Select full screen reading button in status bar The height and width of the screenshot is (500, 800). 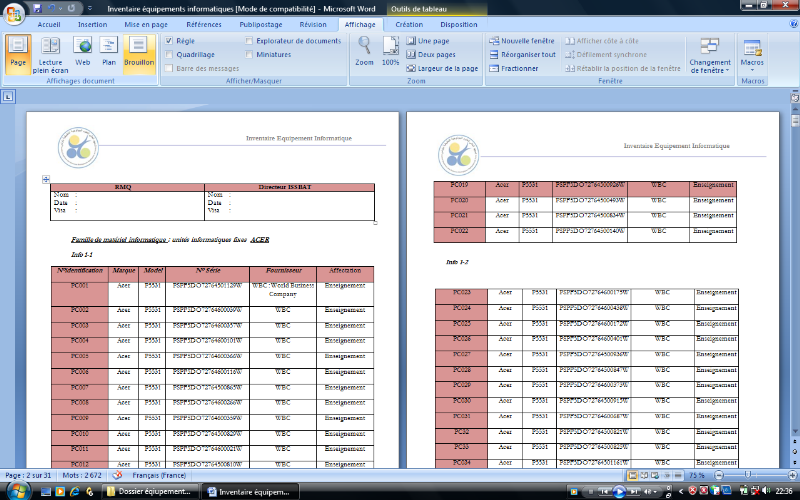point(644,476)
